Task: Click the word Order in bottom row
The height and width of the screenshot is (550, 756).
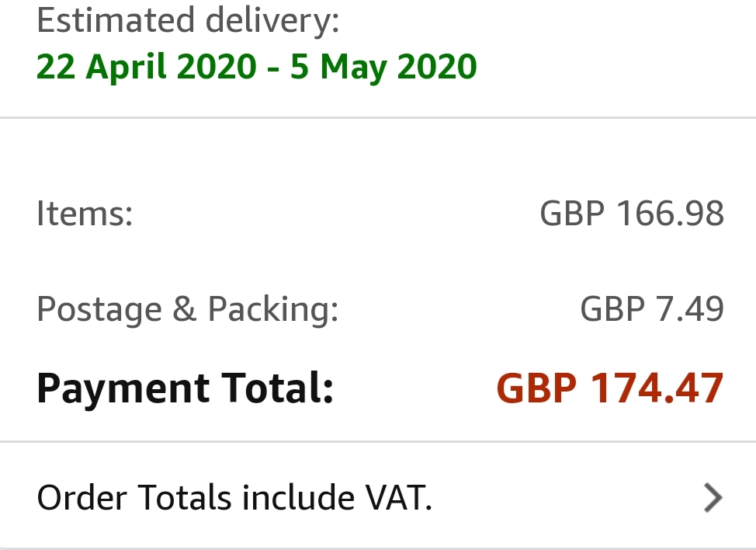Action: (x=83, y=498)
